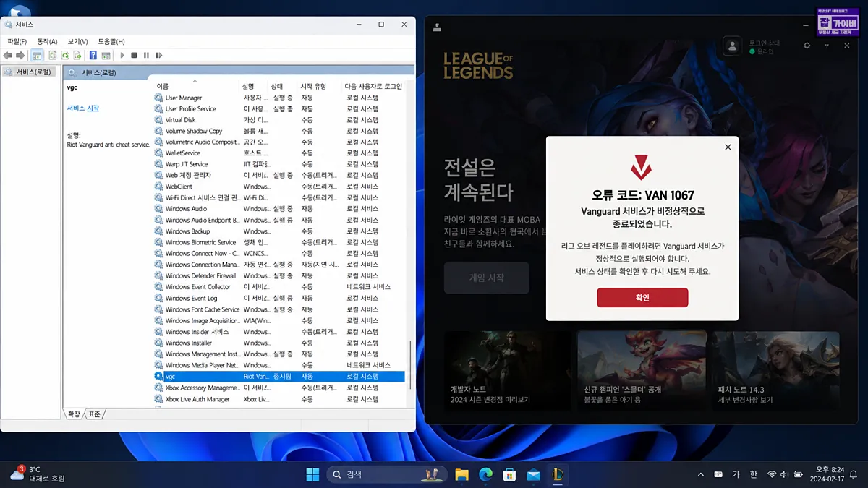
Task: Click the refresh icon in Services toolbar
Action: point(65,56)
